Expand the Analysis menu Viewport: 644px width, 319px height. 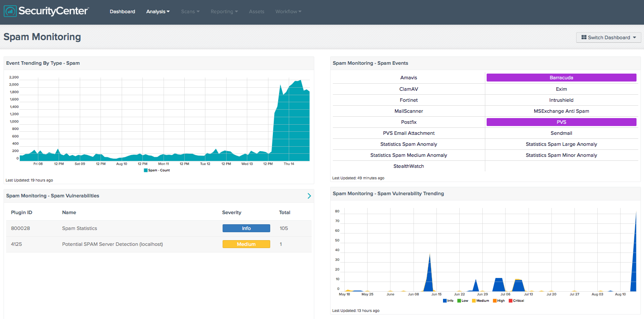click(158, 11)
